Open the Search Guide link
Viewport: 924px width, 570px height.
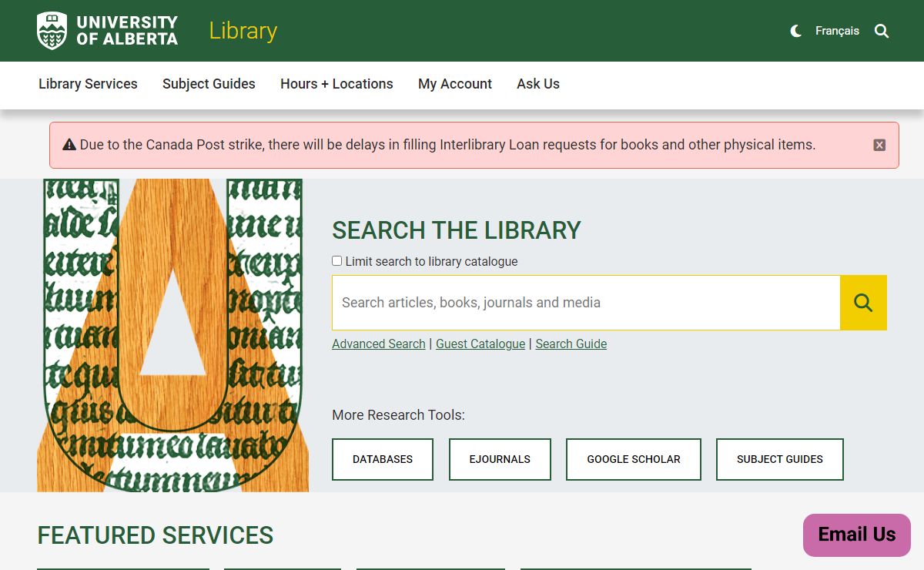click(x=571, y=344)
